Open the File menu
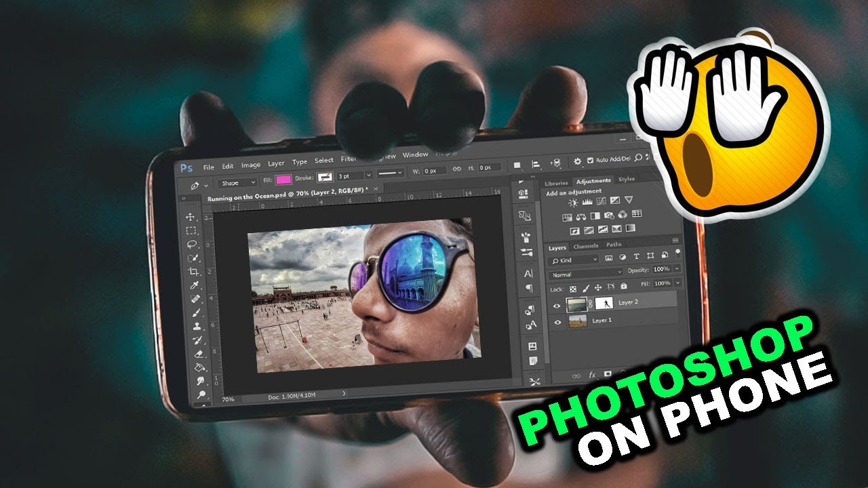 point(209,167)
